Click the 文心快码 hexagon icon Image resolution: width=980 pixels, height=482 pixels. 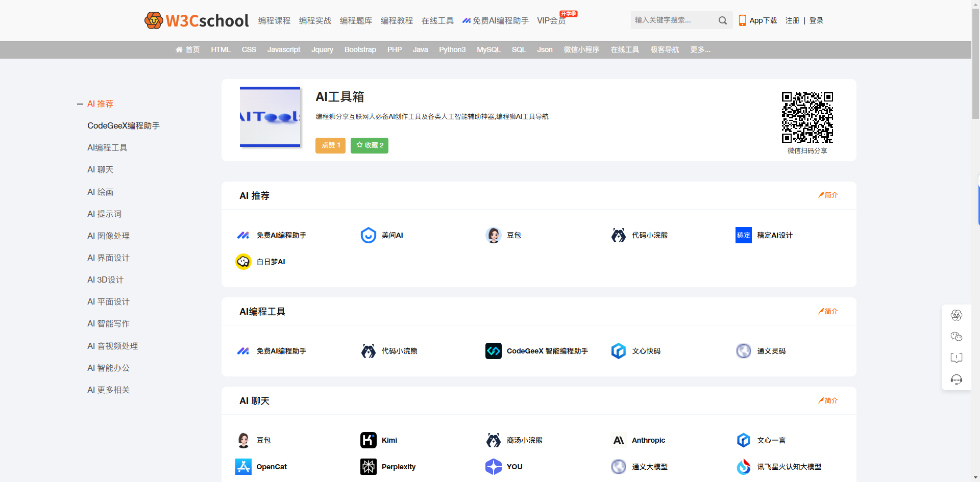click(x=618, y=351)
